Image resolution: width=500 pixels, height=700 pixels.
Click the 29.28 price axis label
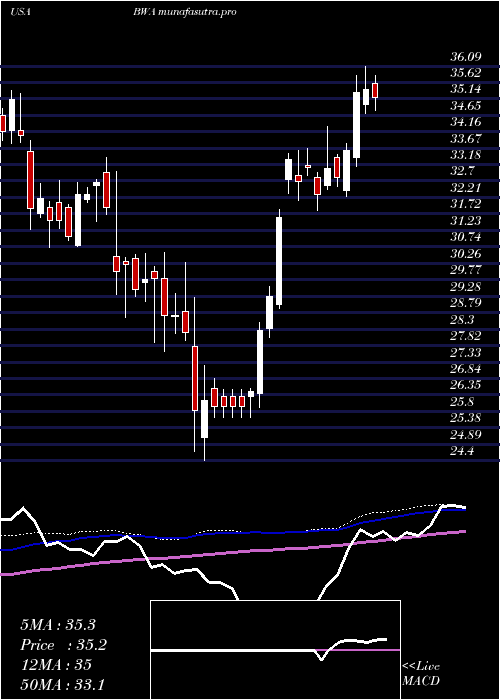coord(465,287)
